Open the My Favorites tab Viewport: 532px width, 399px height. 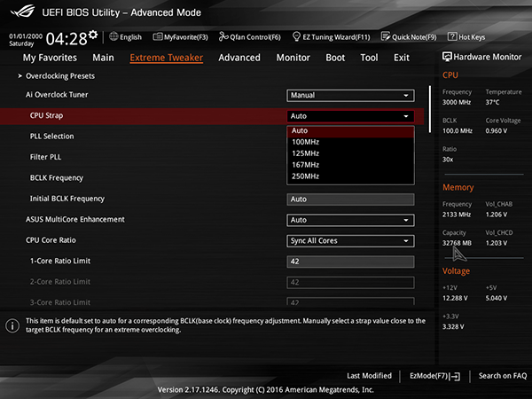50,58
